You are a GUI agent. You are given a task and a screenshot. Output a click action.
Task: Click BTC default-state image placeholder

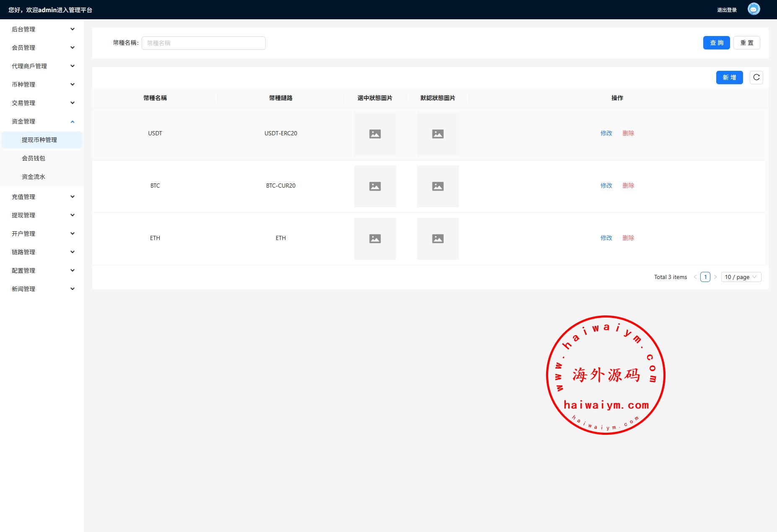tap(438, 186)
